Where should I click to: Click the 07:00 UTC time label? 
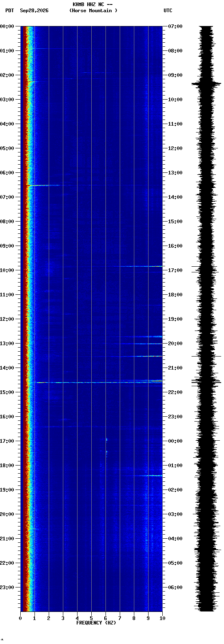click(175, 26)
